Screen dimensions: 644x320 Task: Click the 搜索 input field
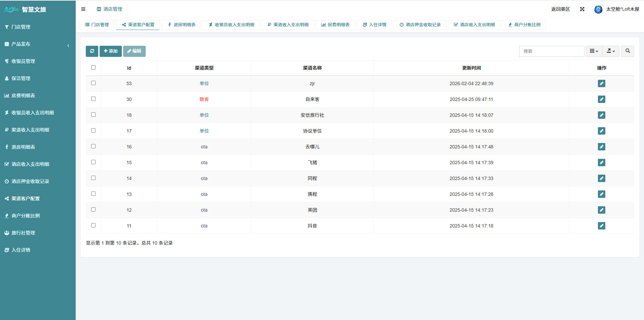[551, 51]
